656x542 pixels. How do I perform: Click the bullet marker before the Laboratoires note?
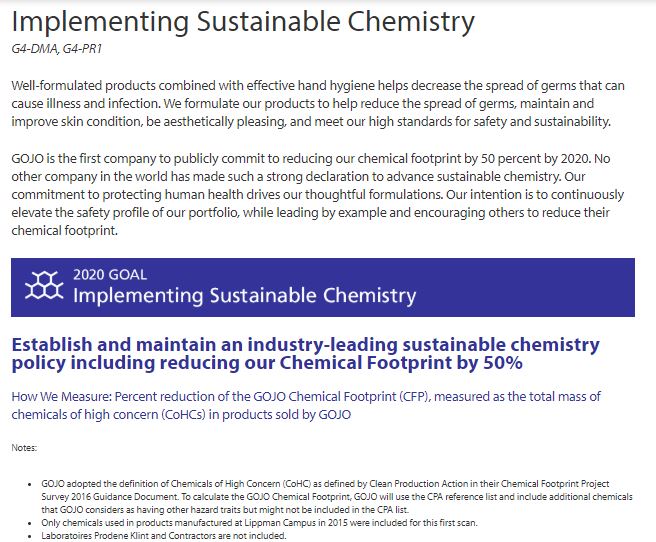tap(30, 536)
